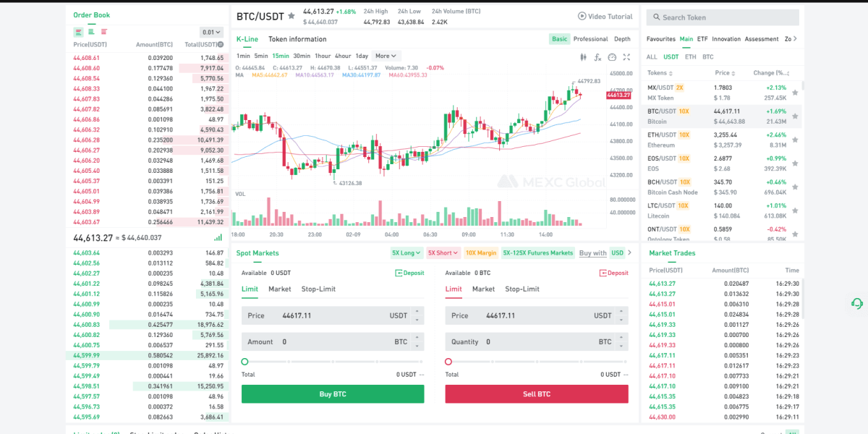Sort token list by Change column
Screen dimensions: 868x434
[x=773, y=73]
